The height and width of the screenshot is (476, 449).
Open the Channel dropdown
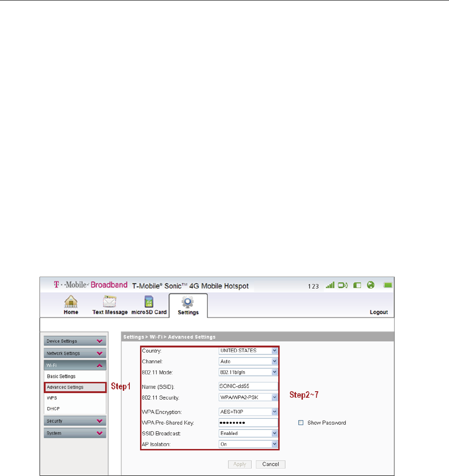248,361
